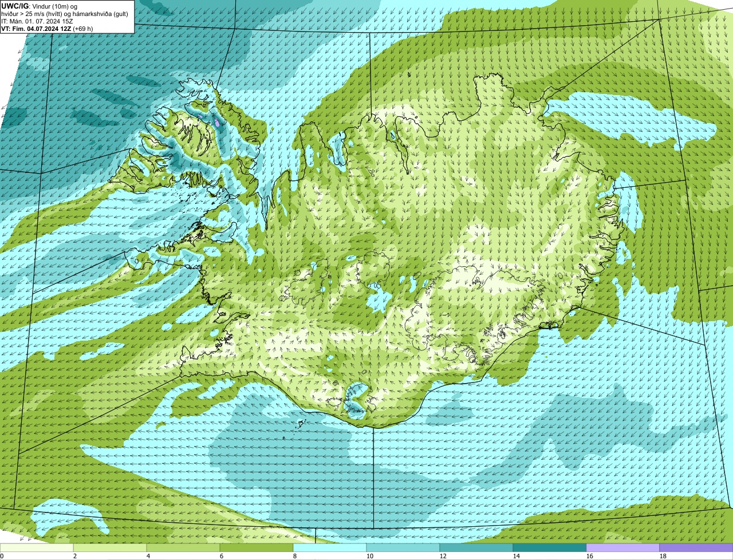Click the legend scale label '0'
The width and height of the screenshot is (733, 560).
tap(2, 556)
